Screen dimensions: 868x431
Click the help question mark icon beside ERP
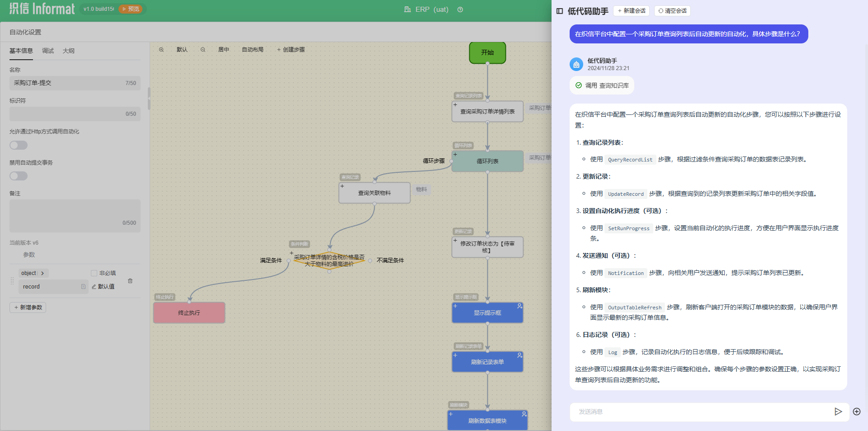point(460,9)
